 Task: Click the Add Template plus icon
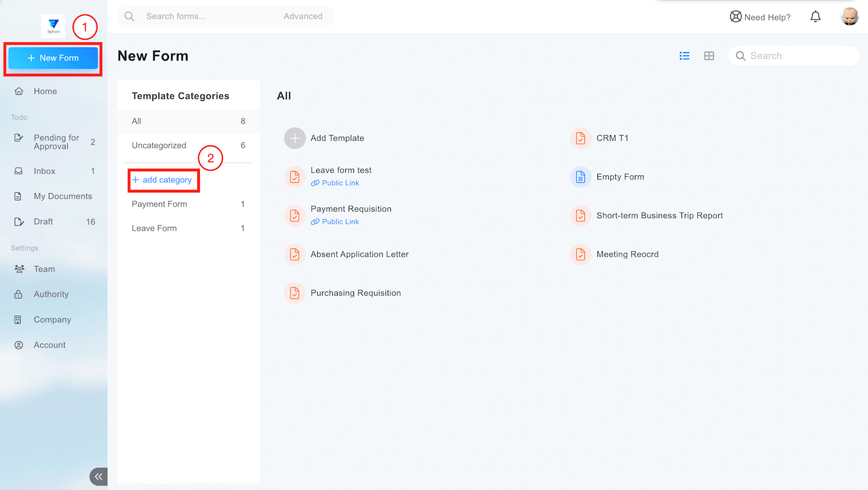(294, 138)
